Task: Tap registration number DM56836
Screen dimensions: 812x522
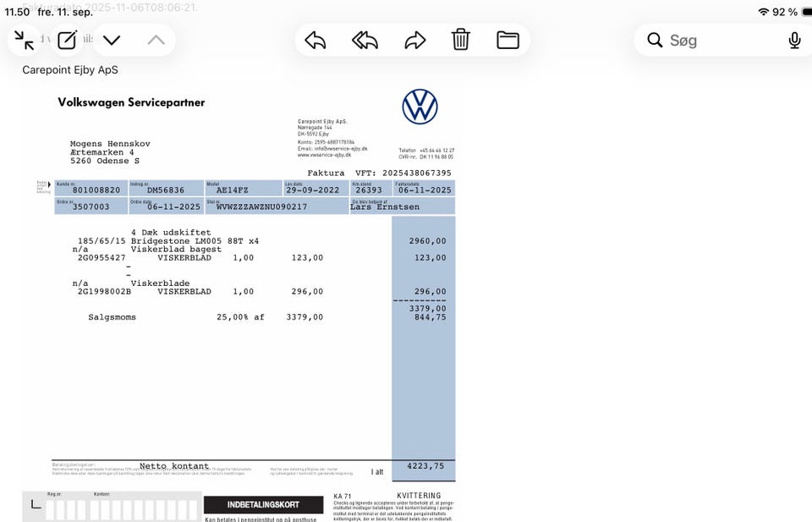Action: pyautogui.click(x=166, y=190)
